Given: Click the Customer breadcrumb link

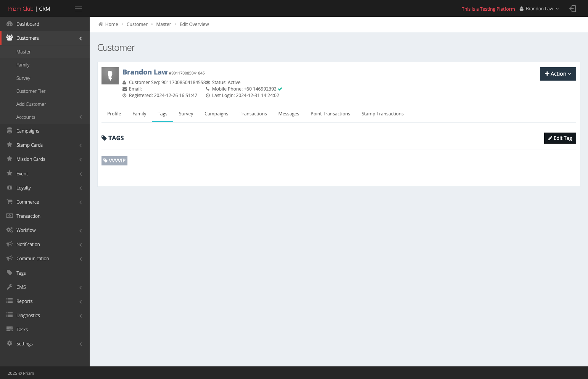Looking at the screenshot, I should [137, 24].
